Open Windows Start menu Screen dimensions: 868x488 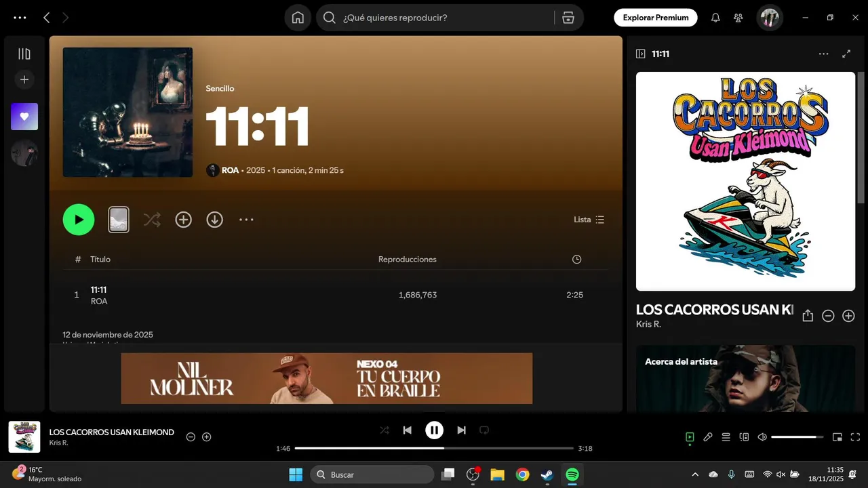coord(296,474)
